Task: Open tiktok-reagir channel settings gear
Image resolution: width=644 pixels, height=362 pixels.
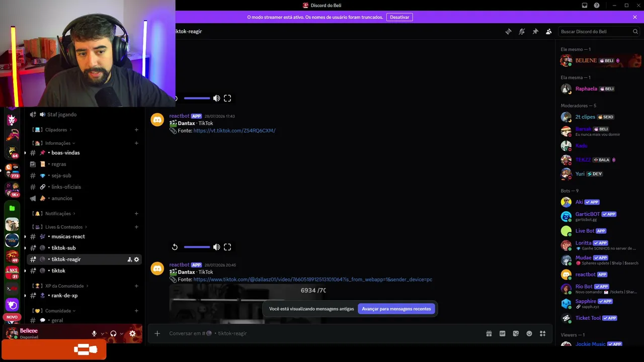Action: (x=136, y=259)
